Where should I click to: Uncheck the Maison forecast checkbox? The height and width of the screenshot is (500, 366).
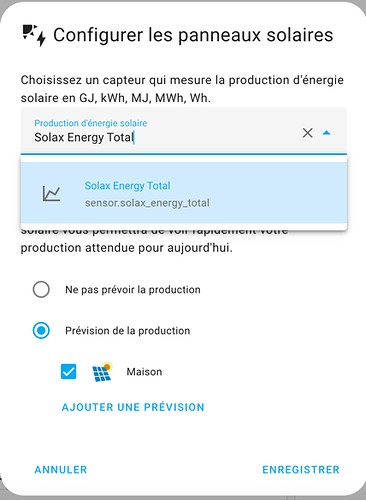pyautogui.click(x=68, y=371)
